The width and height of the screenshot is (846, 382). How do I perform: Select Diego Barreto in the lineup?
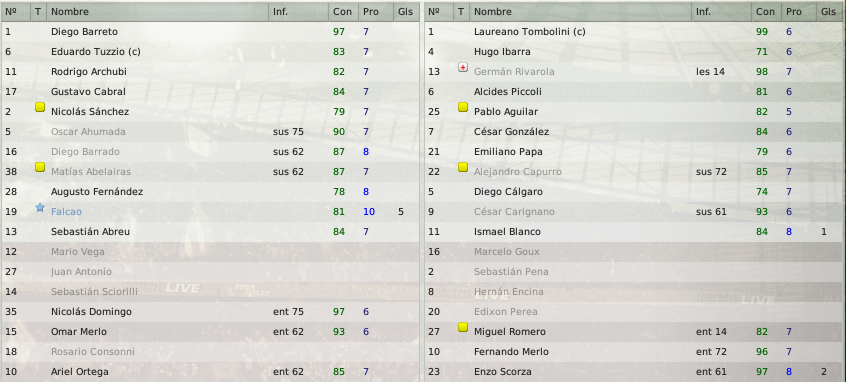pos(210,32)
